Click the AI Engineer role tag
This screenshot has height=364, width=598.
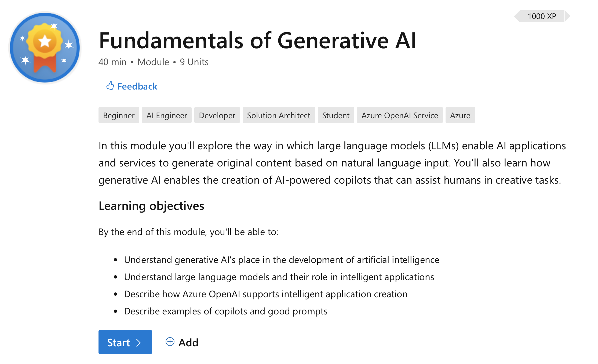[166, 115]
